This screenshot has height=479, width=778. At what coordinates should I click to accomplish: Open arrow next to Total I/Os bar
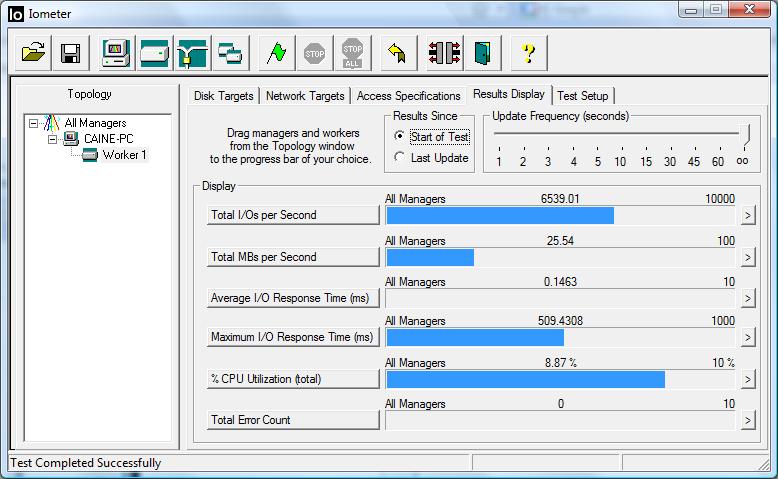(748, 215)
